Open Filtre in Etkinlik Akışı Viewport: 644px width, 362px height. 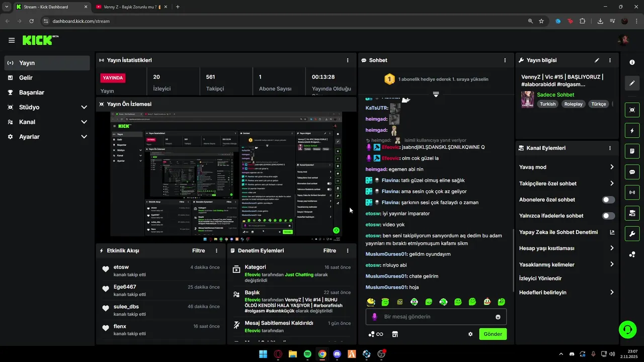tap(199, 250)
